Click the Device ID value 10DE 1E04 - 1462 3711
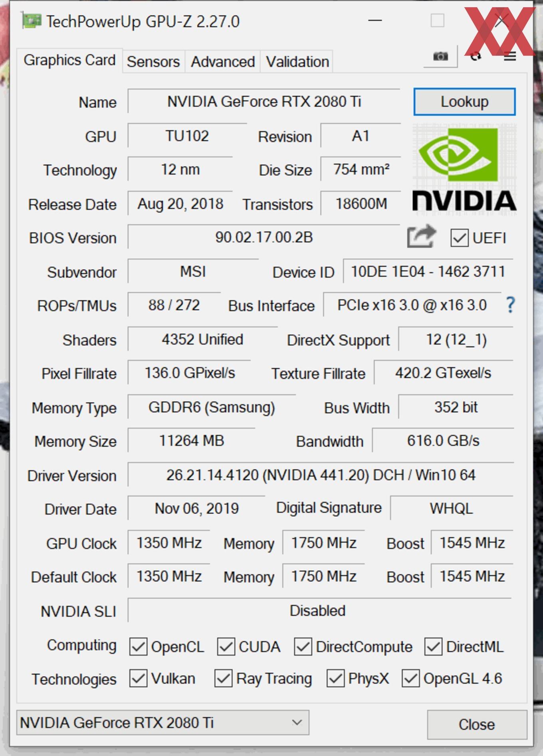 pos(428,271)
